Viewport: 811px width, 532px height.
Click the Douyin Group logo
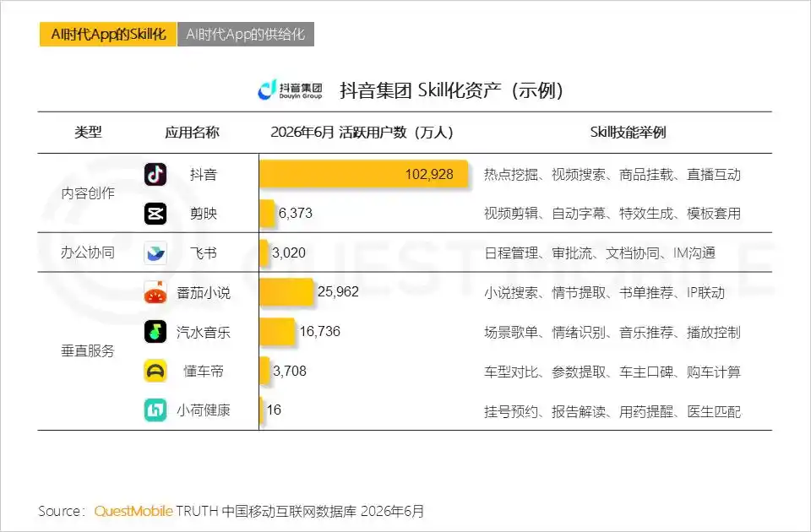click(290, 90)
